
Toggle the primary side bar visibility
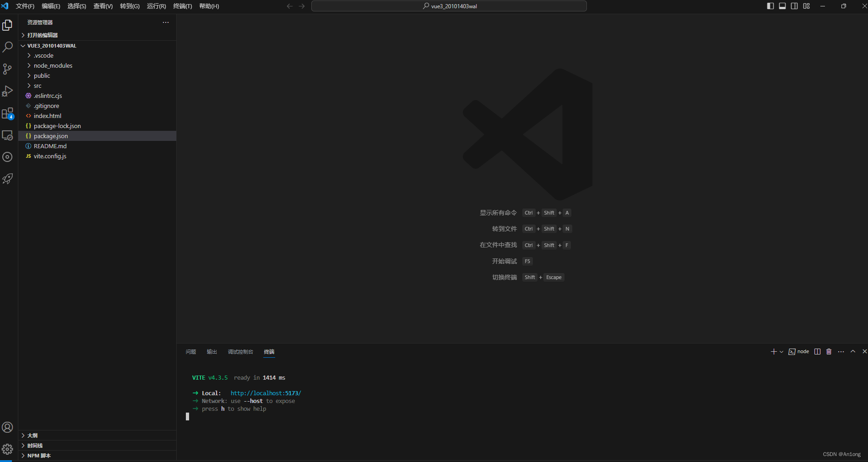point(770,6)
